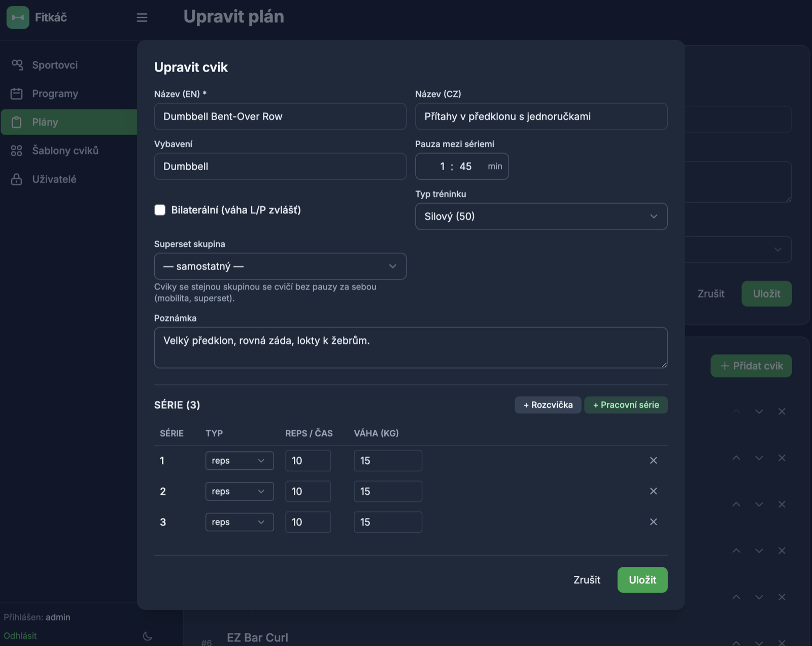
Task: Expand the Superset skupina dropdown
Action: (280, 266)
